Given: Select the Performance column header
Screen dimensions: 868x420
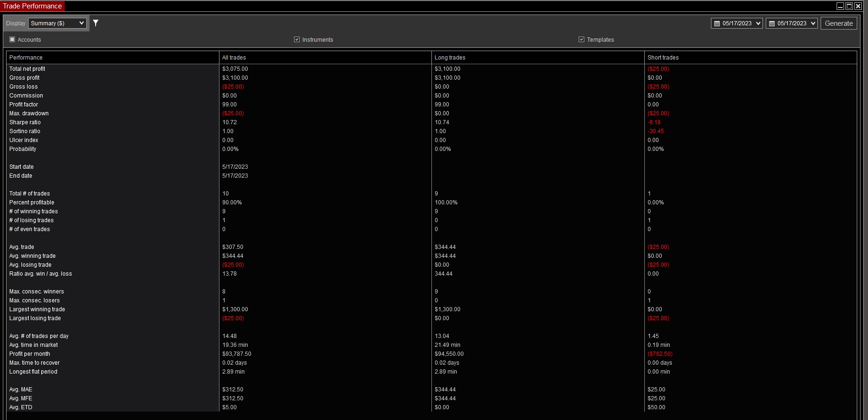Looking at the screenshot, I should point(113,58).
